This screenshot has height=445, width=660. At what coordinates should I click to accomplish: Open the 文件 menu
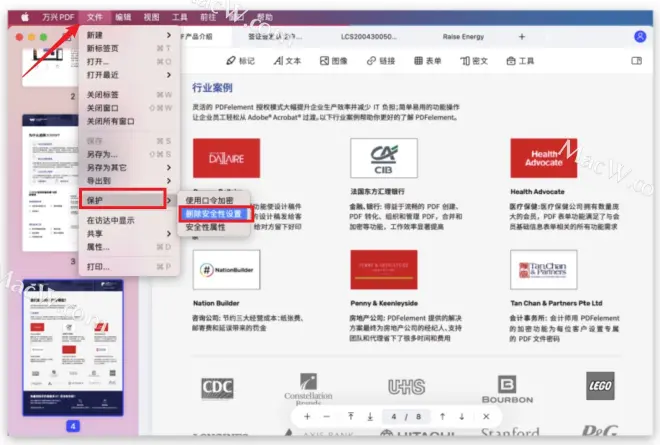[x=95, y=17]
